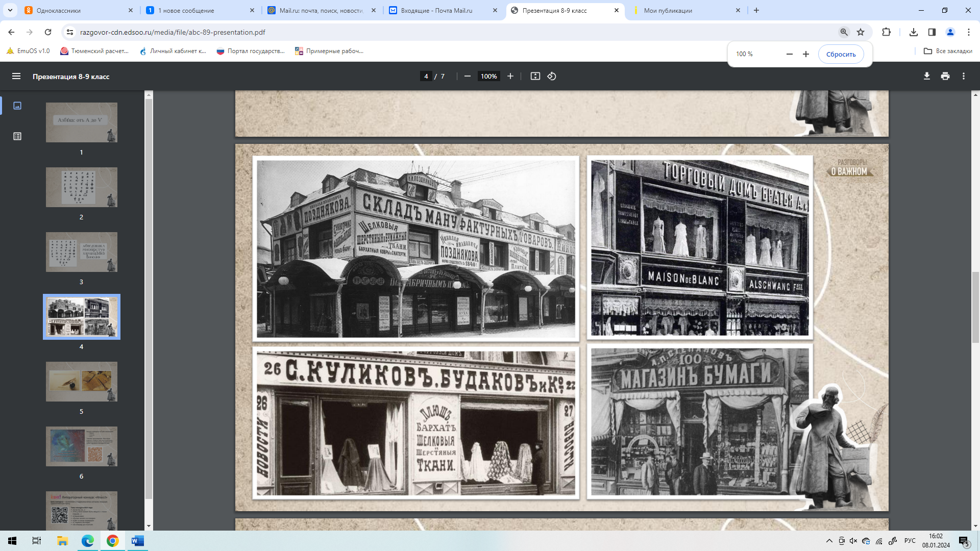Click the main document vertical scrollbar
This screenshot has height=551, width=980.
pos(975,307)
